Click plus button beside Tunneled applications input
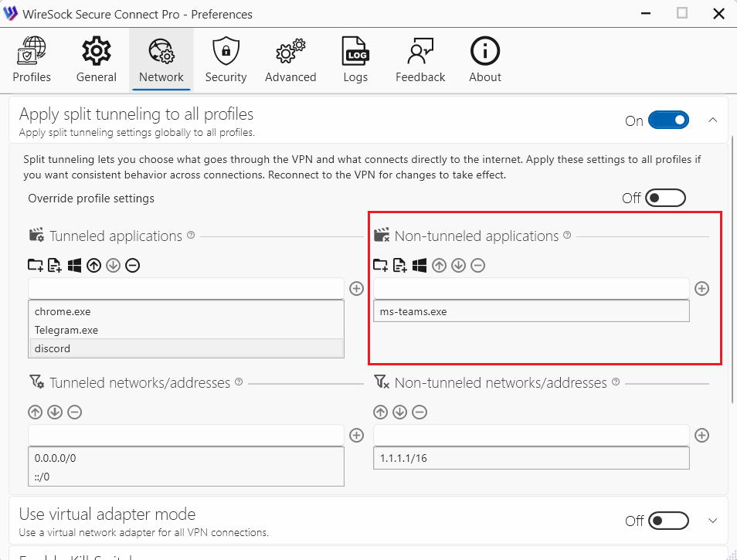The image size is (737, 560). click(356, 288)
